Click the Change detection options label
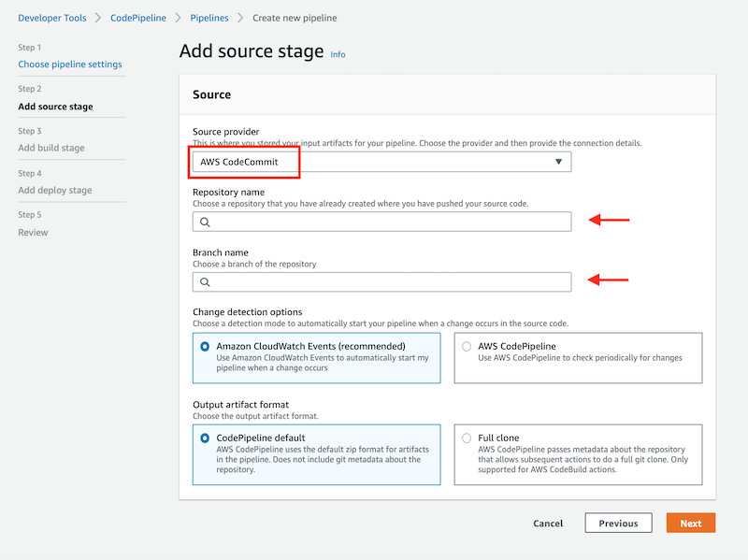Screen dimensions: 748x560 click(x=247, y=312)
